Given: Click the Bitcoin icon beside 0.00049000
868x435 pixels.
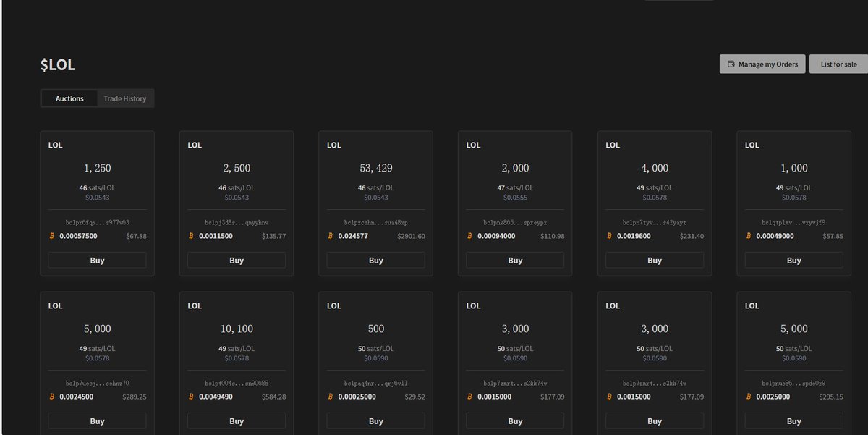Looking at the screenshot, I should point(748,236).
